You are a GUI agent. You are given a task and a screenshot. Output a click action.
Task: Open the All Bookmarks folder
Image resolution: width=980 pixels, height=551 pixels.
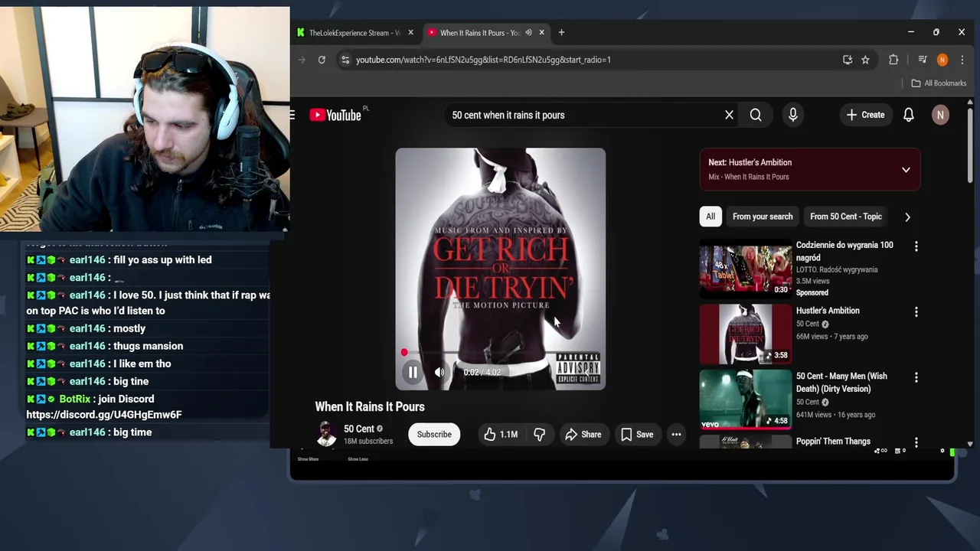(939, 83)
